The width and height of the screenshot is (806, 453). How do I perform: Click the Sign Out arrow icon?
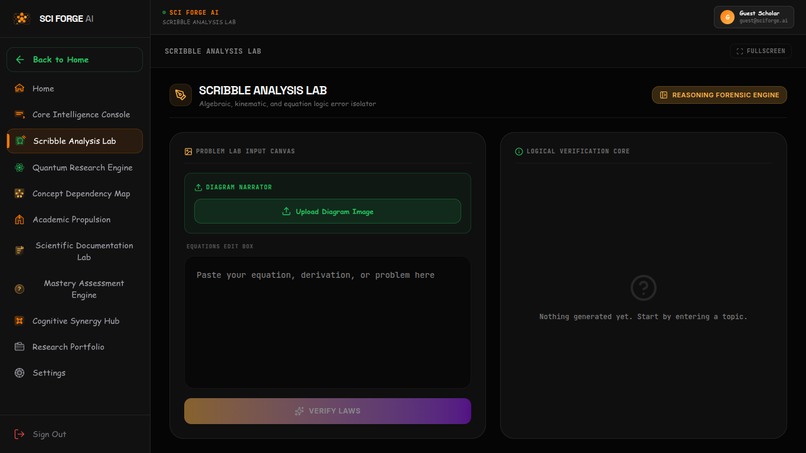click(x=20, y=434)
